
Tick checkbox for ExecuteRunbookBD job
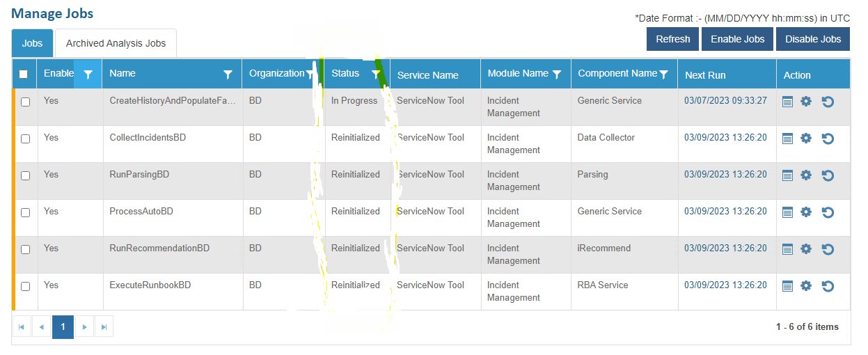26,286
